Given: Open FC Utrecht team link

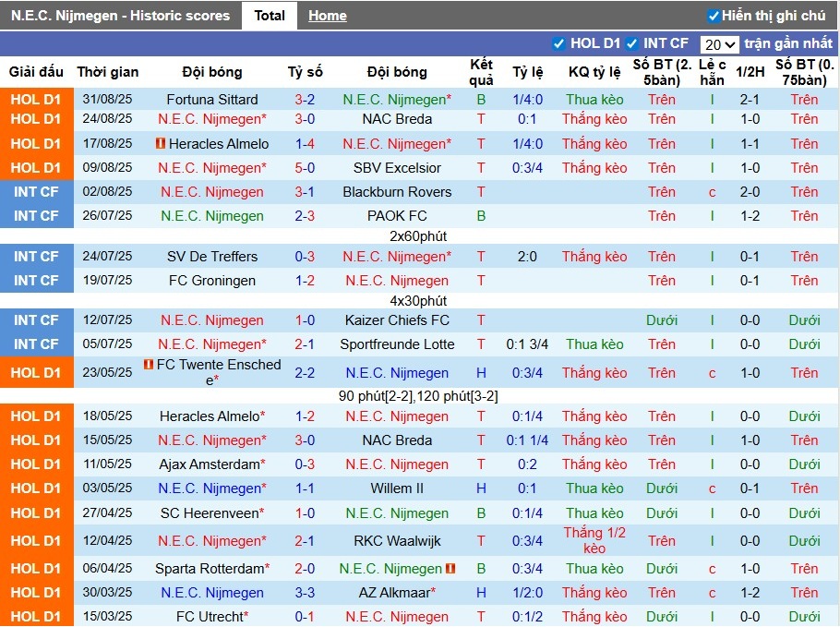Looking at the screenshot, I should coord(210,617).
